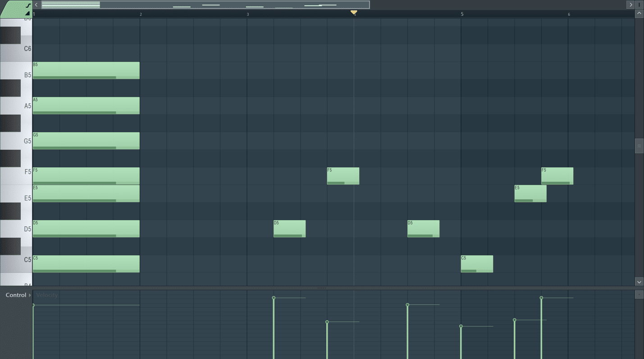Click the orange playhead marker

click(354, 13)
